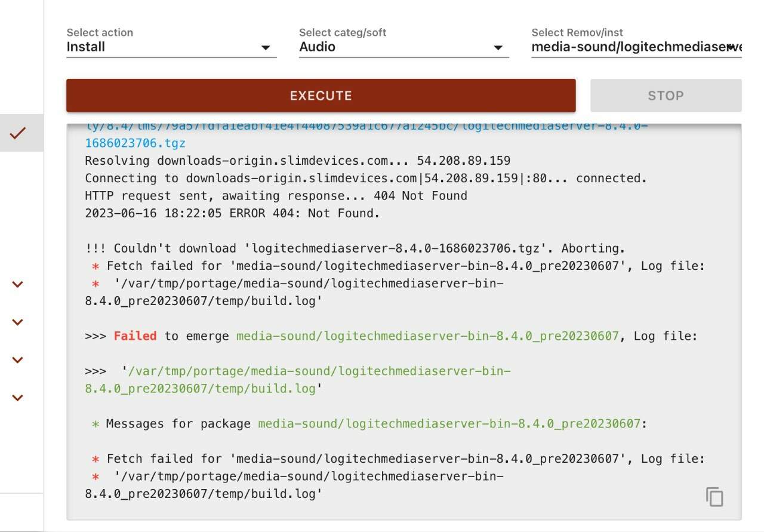Click the checkmark icon in the left sidebar
Image resolution: width=764 pixels, height=532 pixels.
point(18,133)
